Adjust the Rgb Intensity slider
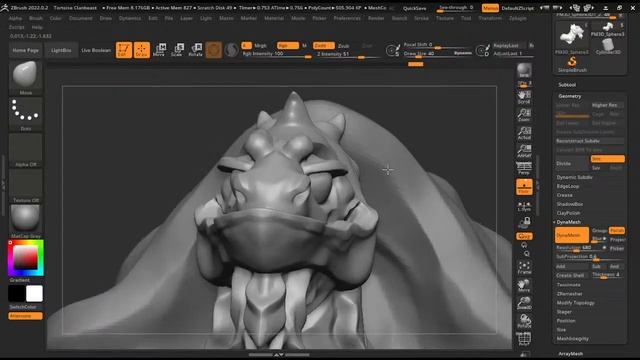 [277, 54]
